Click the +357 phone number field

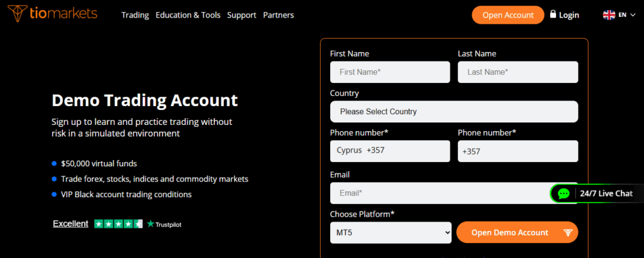[518, 151]
